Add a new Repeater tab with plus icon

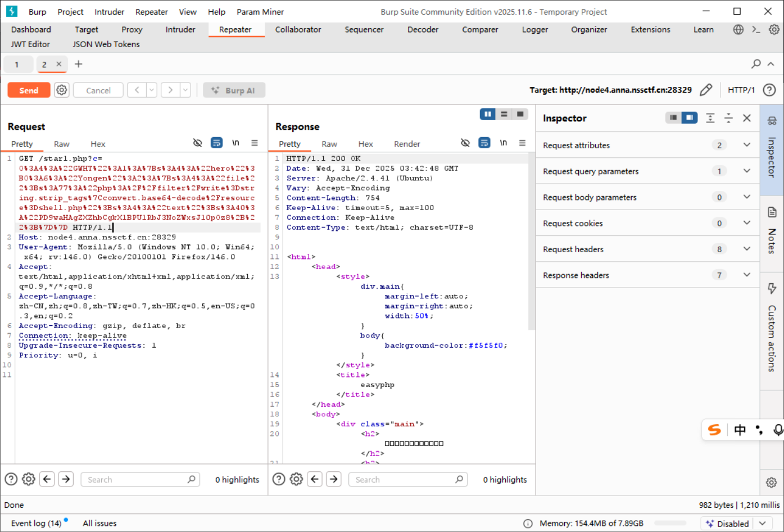[79, 64]
